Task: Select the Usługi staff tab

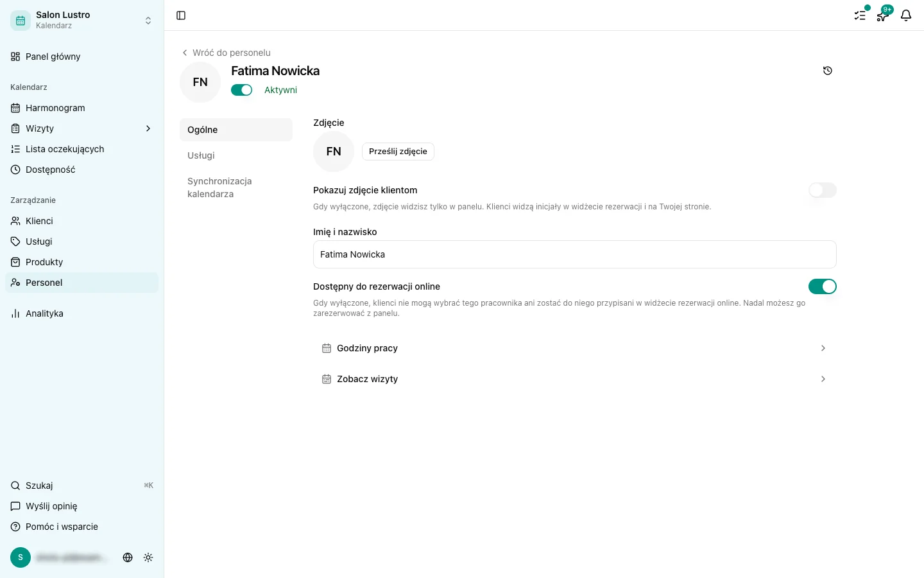Action: 236,155
